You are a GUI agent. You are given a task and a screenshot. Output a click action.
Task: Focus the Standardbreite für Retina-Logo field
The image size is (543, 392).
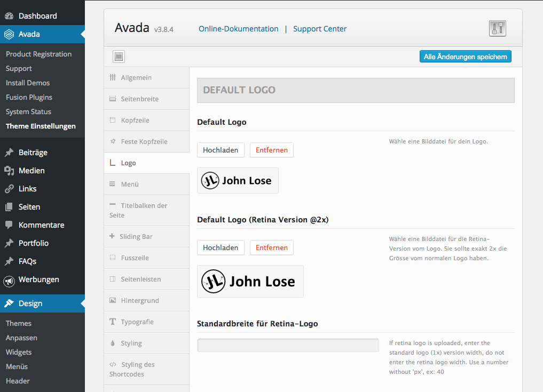point(288,345)
